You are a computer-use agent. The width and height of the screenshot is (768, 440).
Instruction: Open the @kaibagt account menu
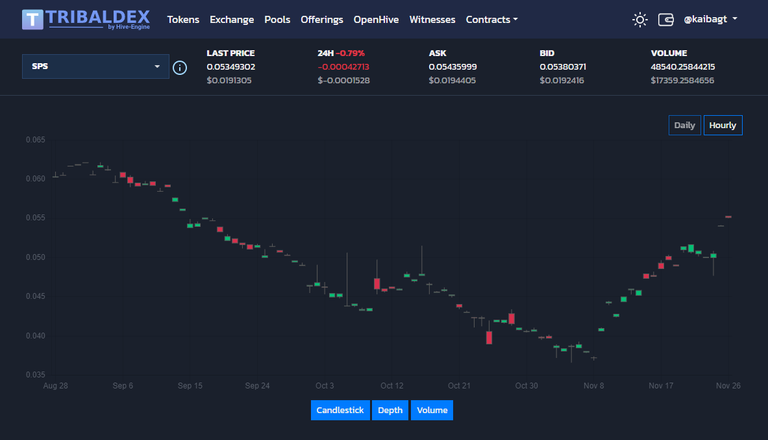[710, 19]
